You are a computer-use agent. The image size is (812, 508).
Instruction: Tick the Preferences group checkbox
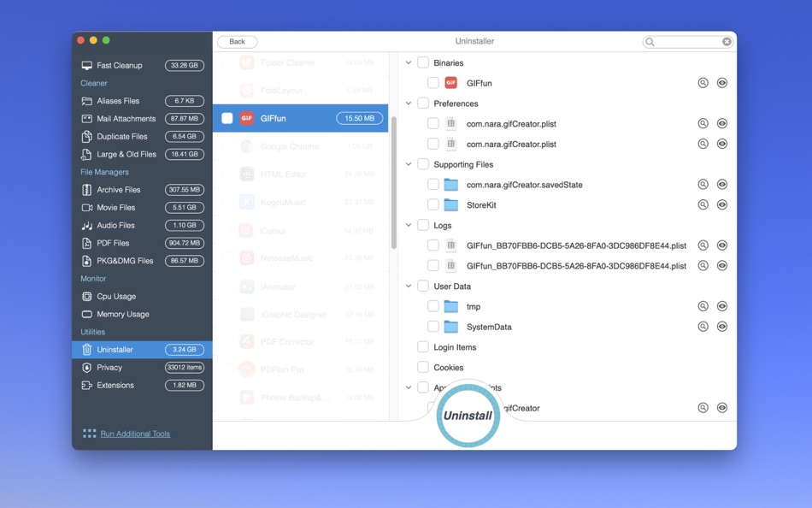point(423,103)
